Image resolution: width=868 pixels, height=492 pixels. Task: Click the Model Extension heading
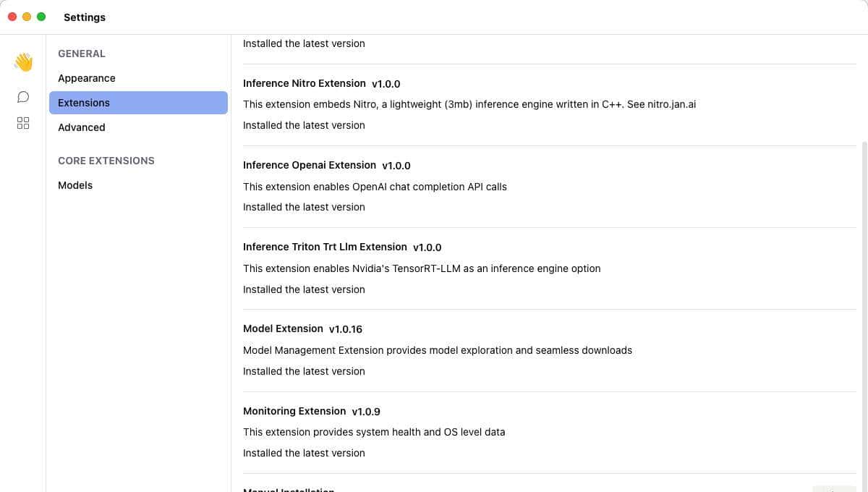pyautogui.click(x=283, y=328)
